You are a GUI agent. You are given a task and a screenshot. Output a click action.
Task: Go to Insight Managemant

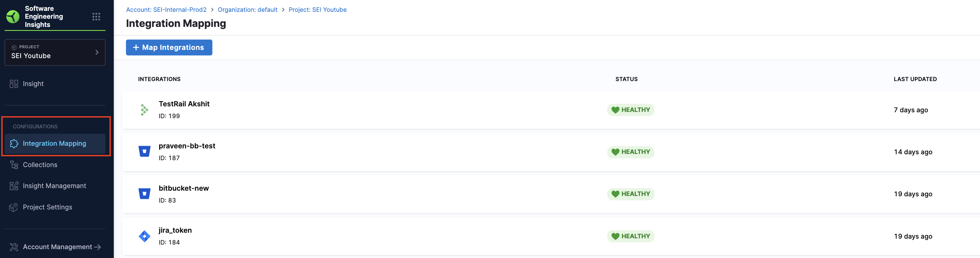(54, 186)
